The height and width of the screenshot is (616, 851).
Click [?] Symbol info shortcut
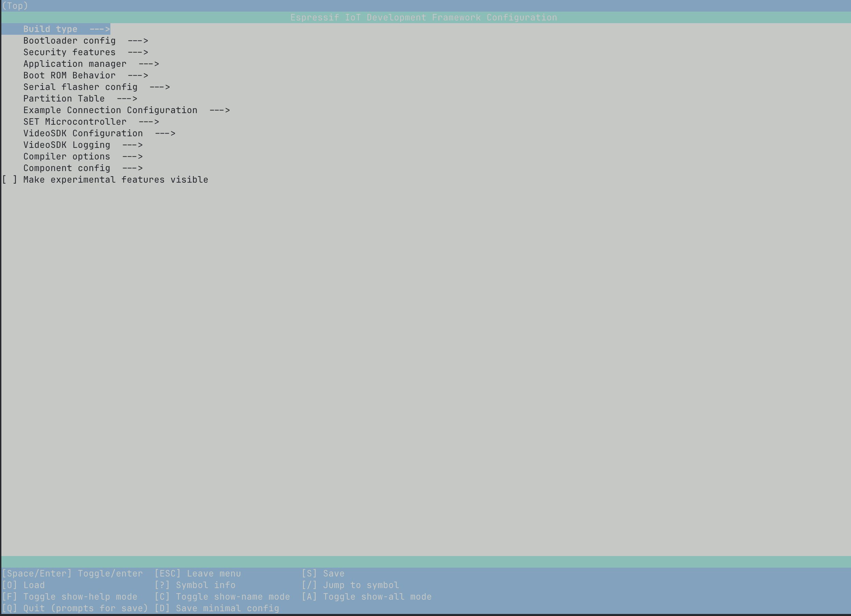[195, 585]
